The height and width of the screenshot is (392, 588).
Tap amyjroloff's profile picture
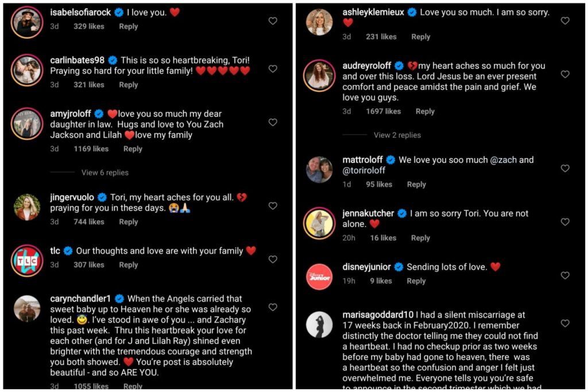click(x=27, y=123)
